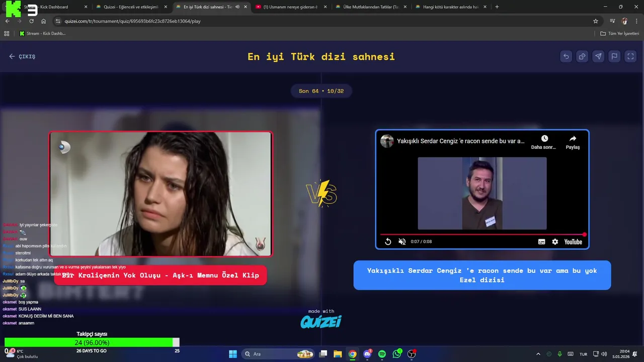This screenshot has width=644, height=362.
Task: Go back in browser history
Action: [8, 21]
